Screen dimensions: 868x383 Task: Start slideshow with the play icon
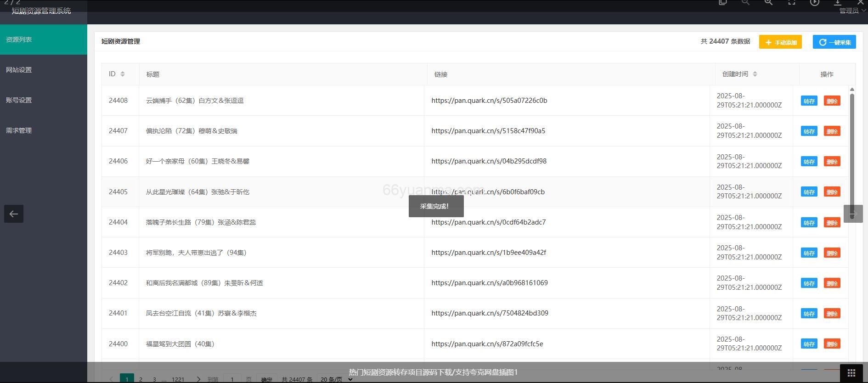click(814, 3)
